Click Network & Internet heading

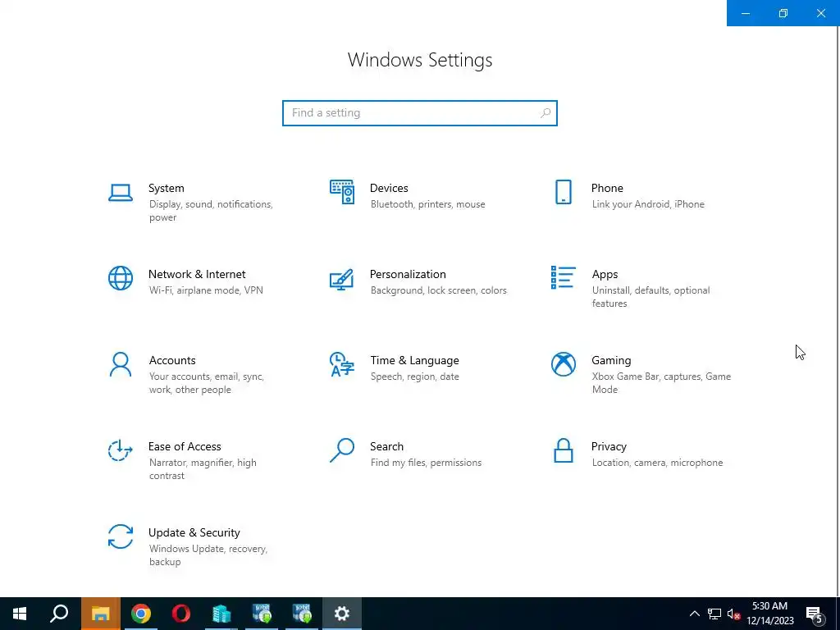[197, 274]
